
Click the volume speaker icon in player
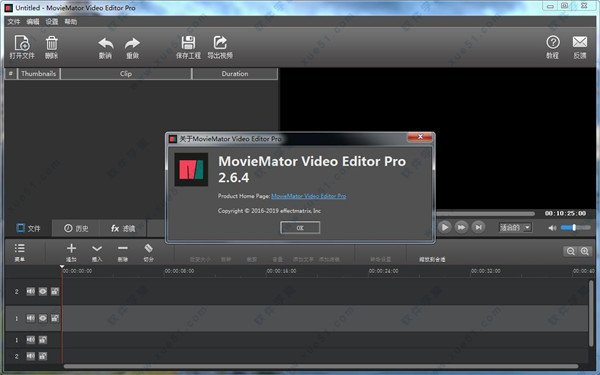tap(552, 228)
